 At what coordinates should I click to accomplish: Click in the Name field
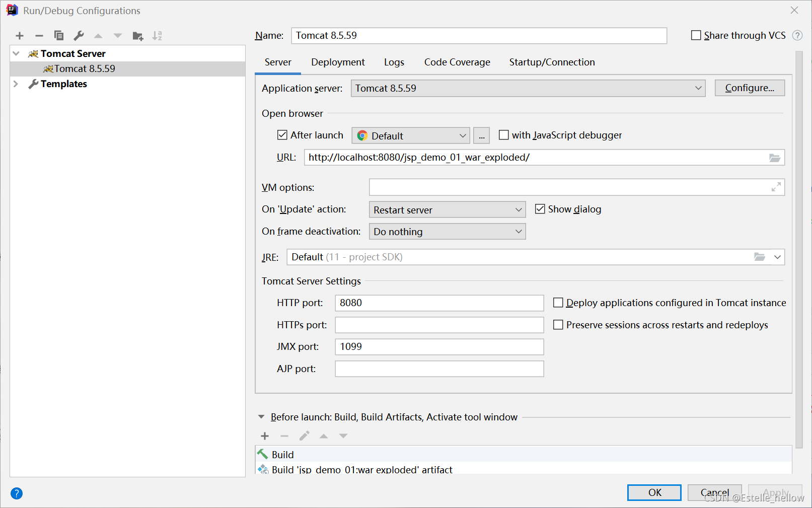(479, 36)
